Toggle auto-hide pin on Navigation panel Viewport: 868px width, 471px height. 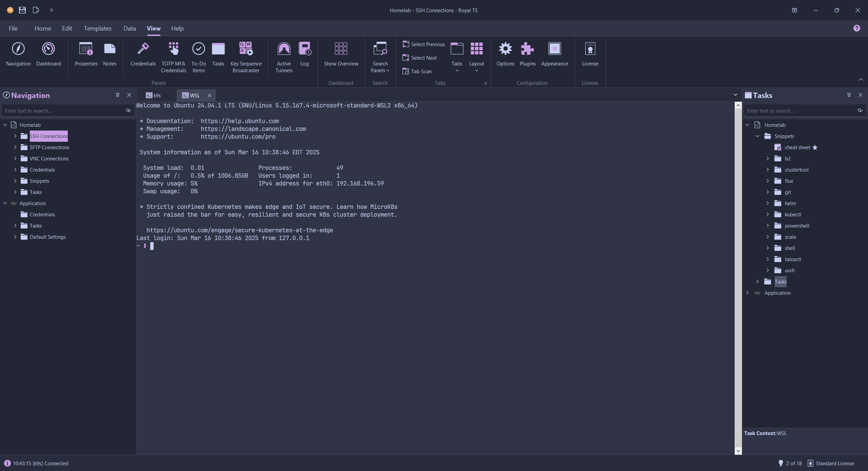118,95
